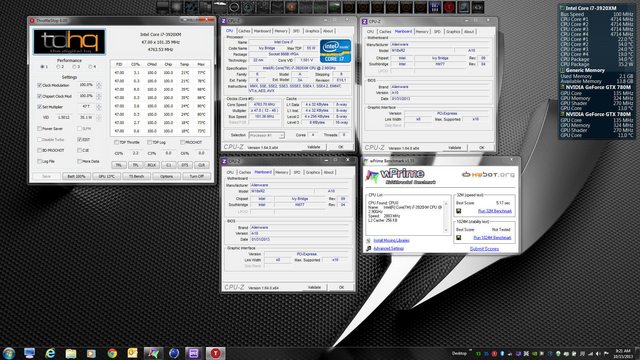Toggle EIST checkbox in ThrottleStop

pyautogui.click(x=80, y=140)
